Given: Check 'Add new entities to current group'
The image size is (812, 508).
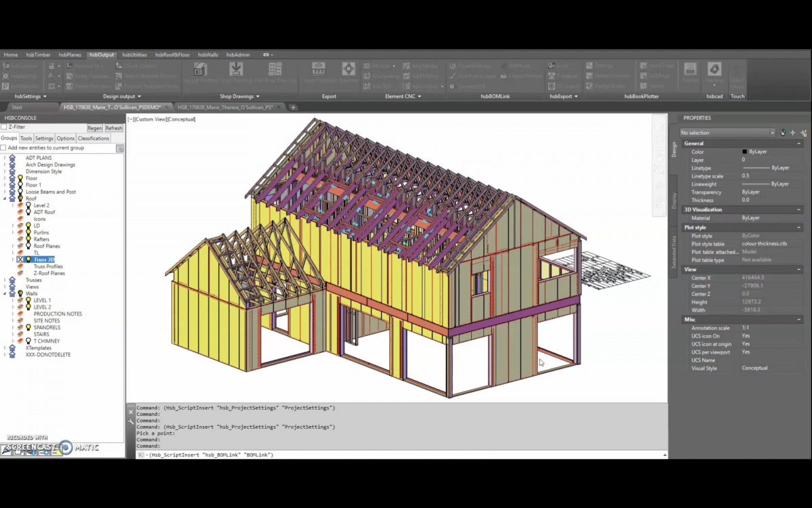Looking at the screenshot, I should [x=3, y=148].
